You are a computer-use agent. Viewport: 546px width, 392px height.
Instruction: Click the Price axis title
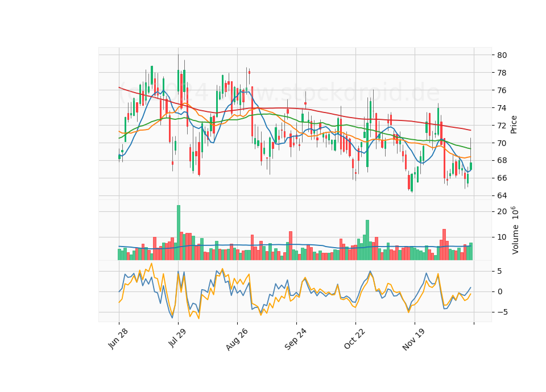coord(514,125)
